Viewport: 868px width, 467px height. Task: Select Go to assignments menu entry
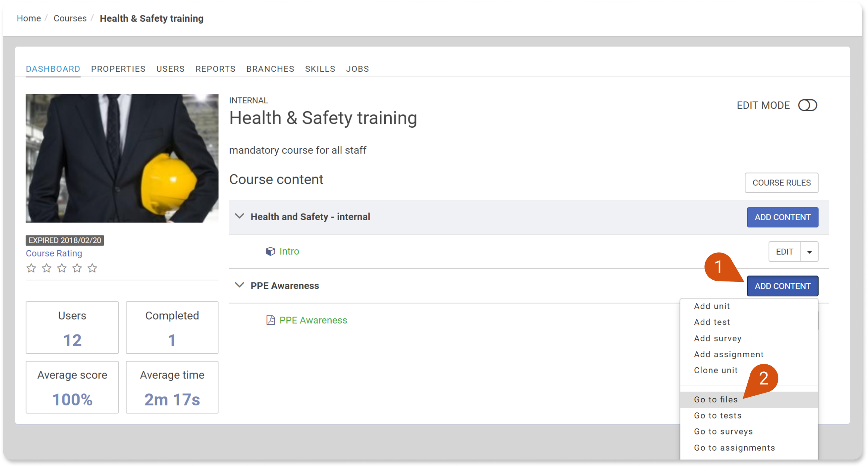click(749, 448)
